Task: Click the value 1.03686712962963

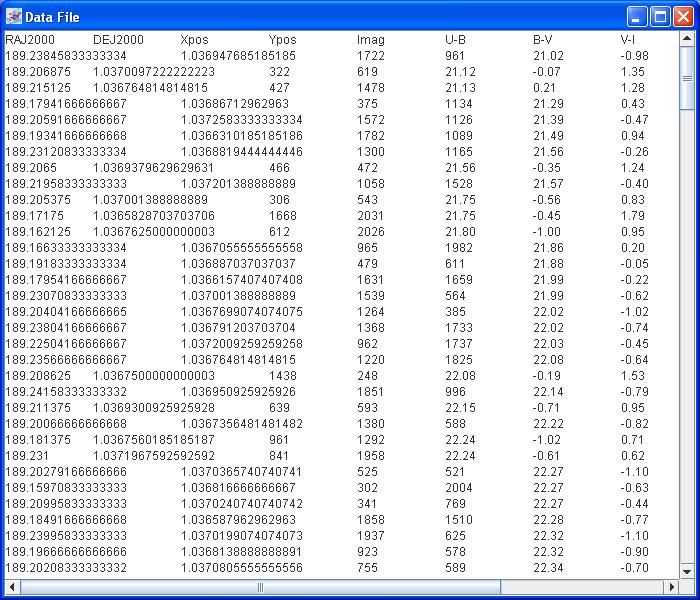Action: pos(235,104)
